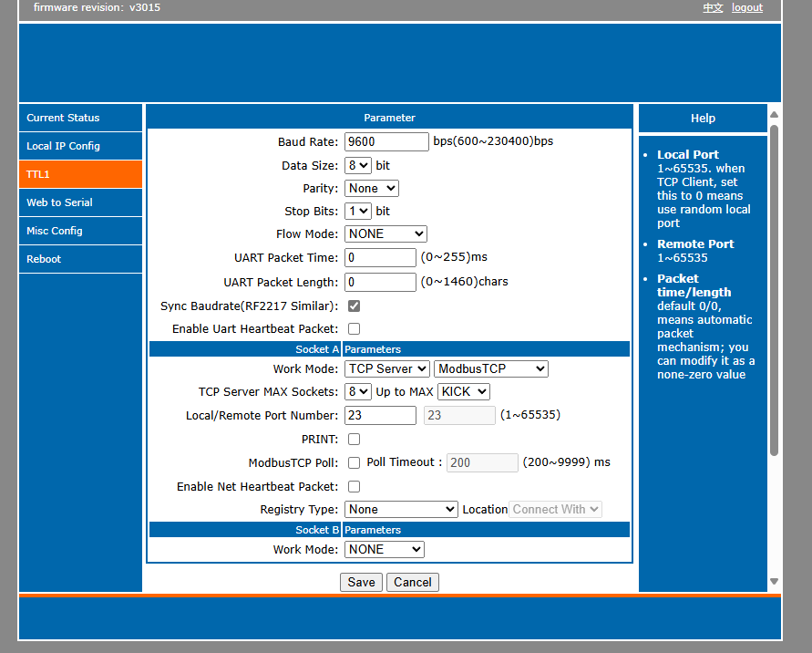Click the '(0~1460)chars' range text
The image size is (812, 653).
tap(464, 282)
